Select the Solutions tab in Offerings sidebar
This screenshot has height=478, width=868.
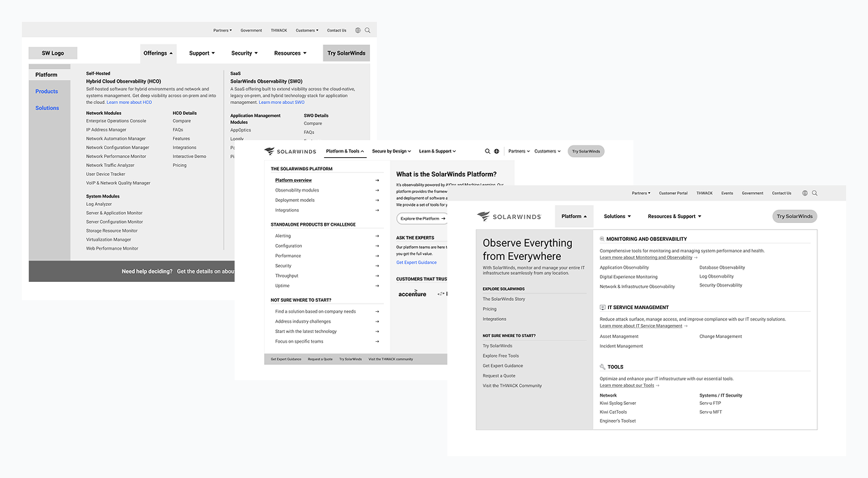pos(47,108)
